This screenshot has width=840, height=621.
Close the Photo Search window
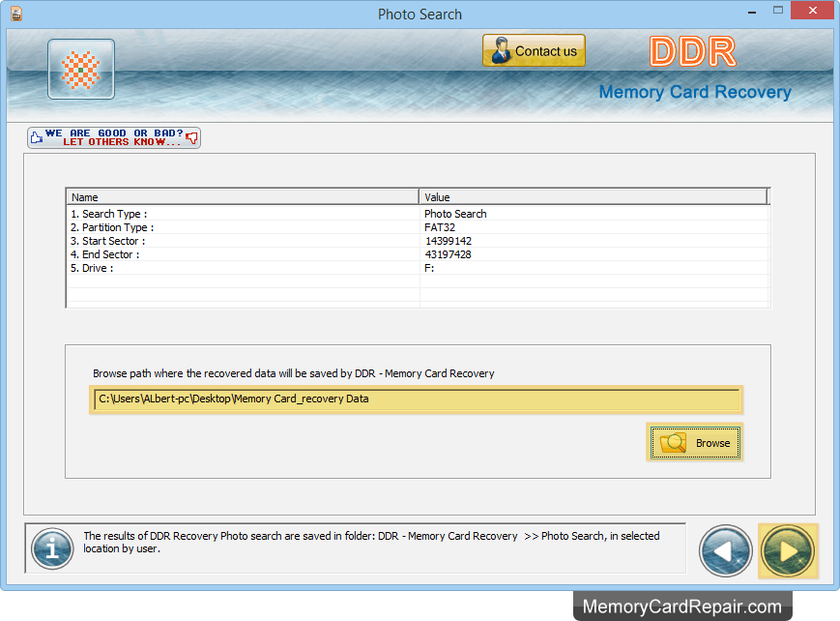pos(813,11)
